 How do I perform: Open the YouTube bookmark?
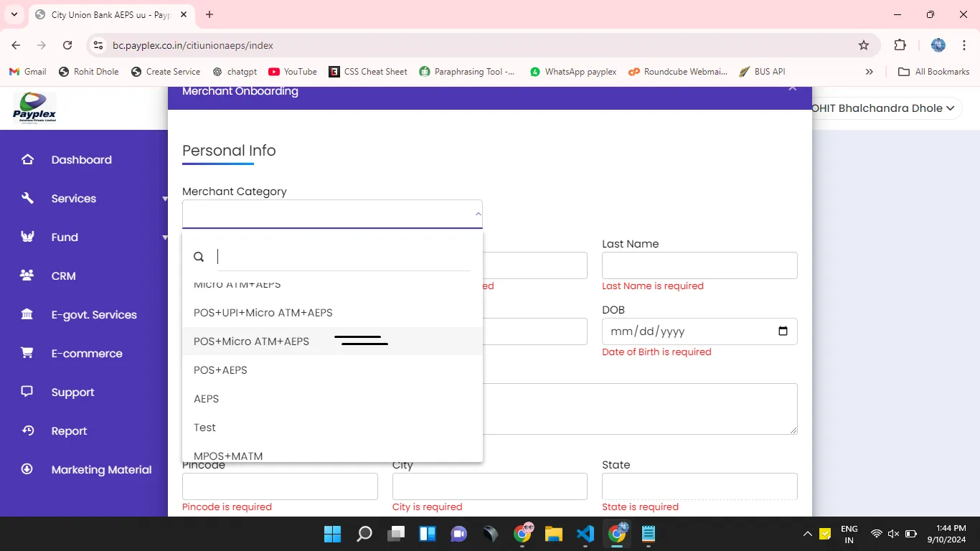pos(293,72)
